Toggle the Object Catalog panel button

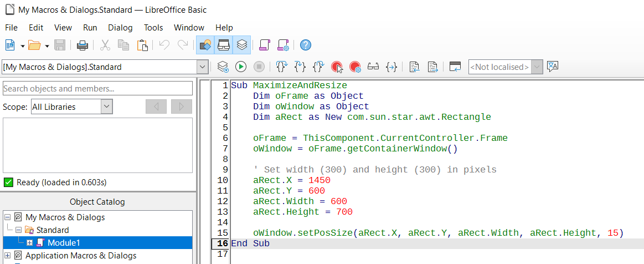(x=205, y=45)
